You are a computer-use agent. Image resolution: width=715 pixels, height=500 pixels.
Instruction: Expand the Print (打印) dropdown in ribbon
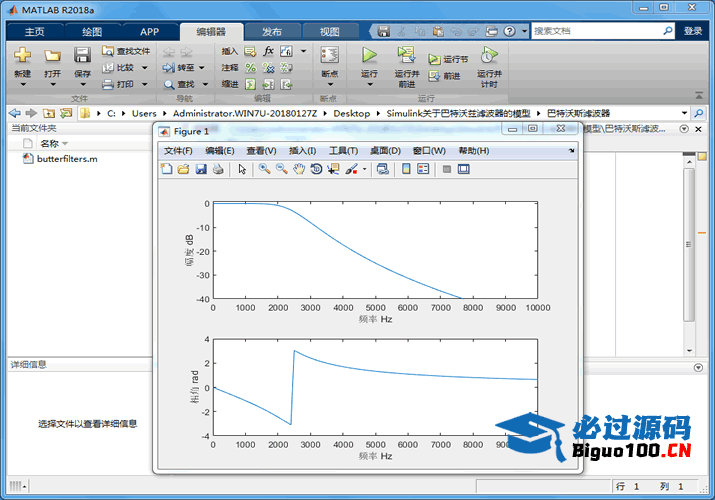(x=145, y=84)
